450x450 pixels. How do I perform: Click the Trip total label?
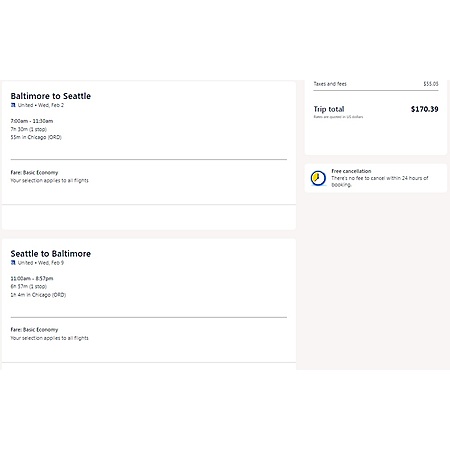point(329,109)
